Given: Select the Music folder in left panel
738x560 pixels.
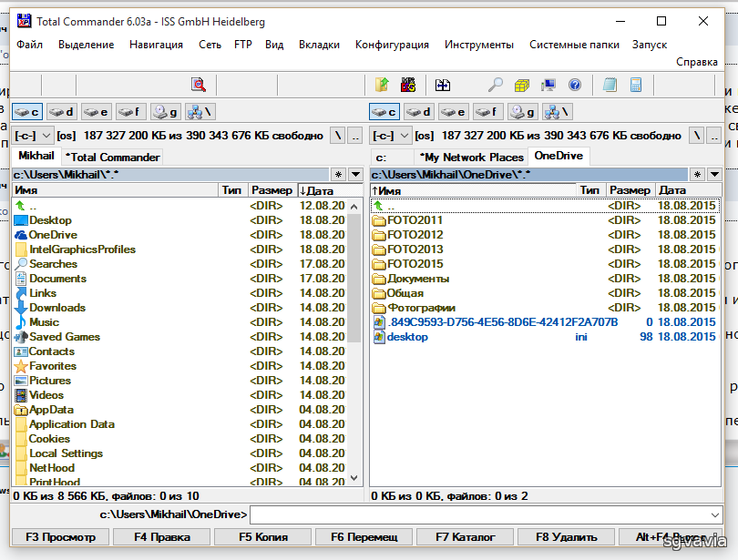Looking at the screenshot, I should point(45,322).
